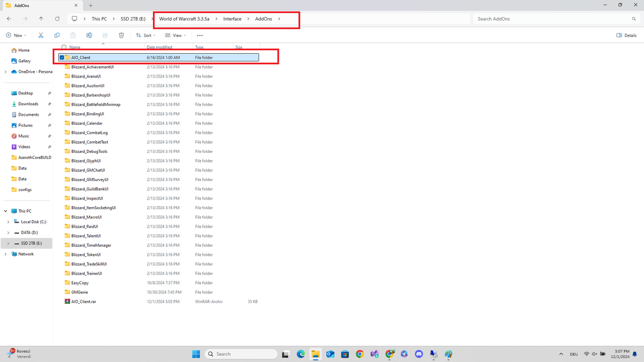The image size is (644, 362).
Task: Go back with the left arrow
Action: [x=9, y=19]
